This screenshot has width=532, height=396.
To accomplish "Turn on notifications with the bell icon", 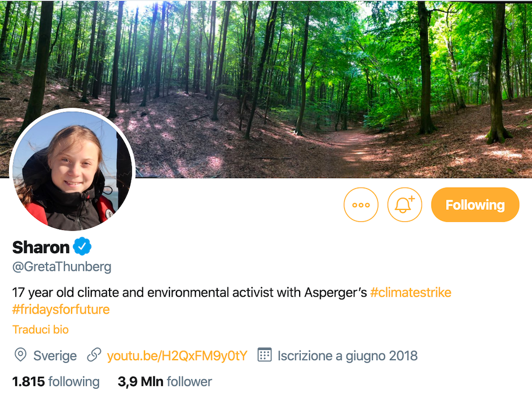I will [x=404, y=205].
